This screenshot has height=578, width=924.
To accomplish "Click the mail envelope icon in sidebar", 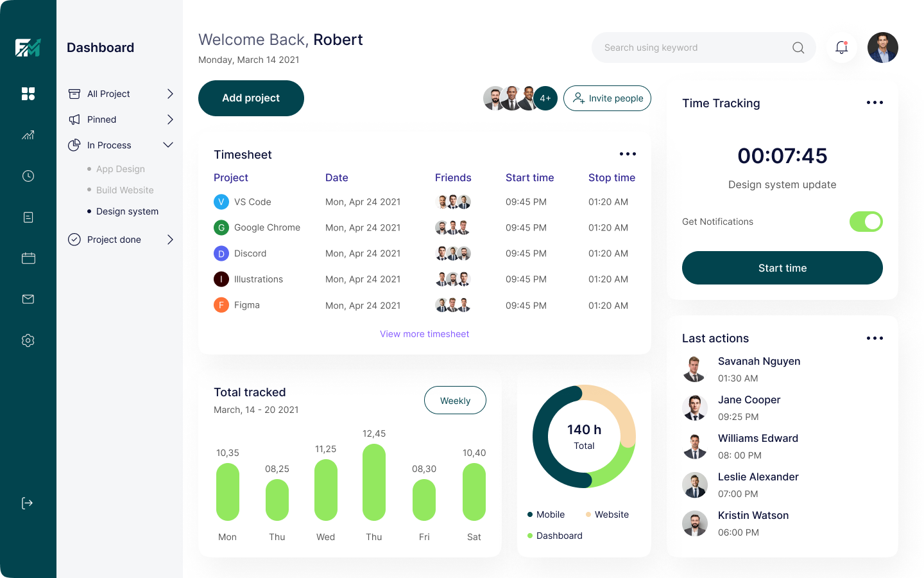I will tap(28, 299).
